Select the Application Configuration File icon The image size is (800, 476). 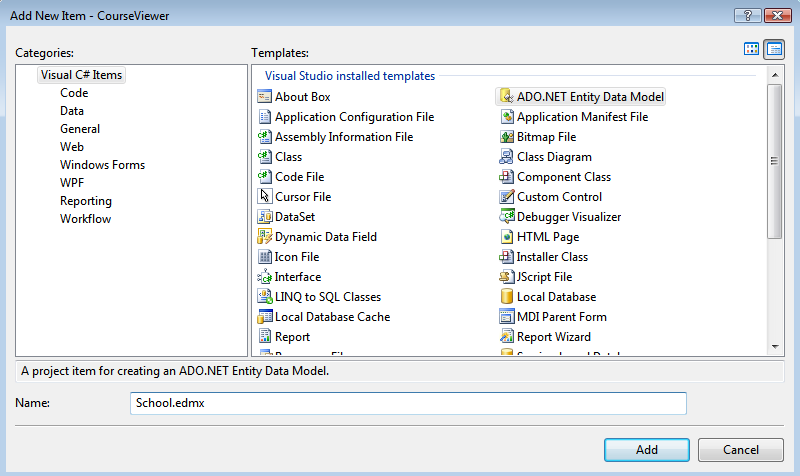(264, 117)
